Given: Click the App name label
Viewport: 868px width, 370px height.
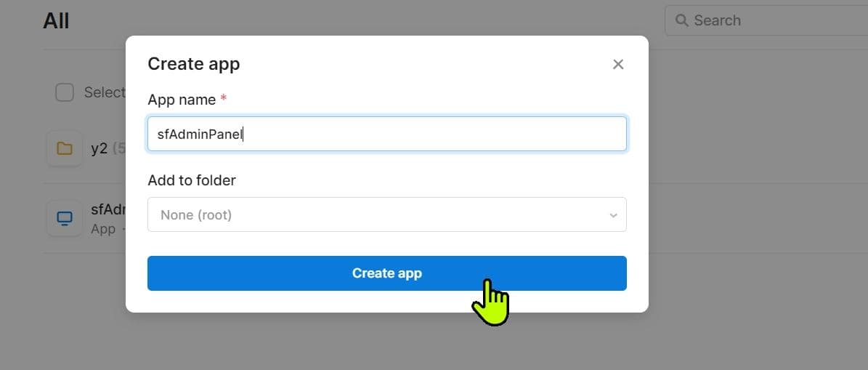Looking at the screenshot, I should click(x=182, y=100).
